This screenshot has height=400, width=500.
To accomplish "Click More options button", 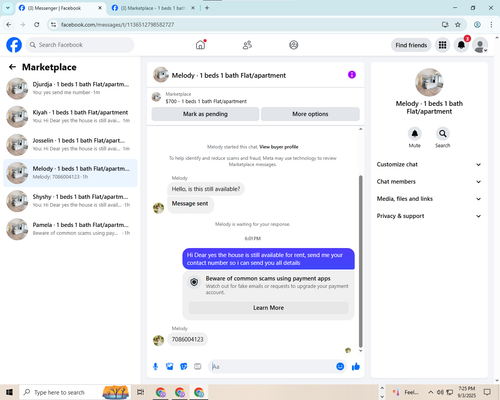I will tap(310, 114).
